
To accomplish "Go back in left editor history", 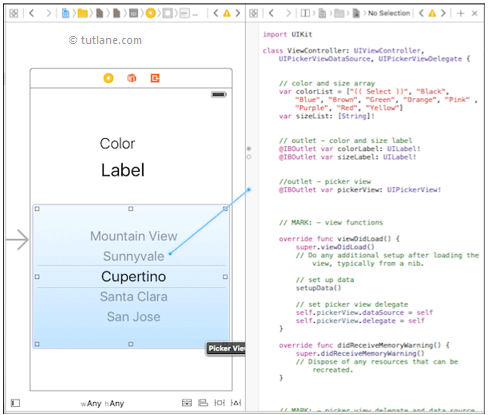I will click(x=32, y=13).
